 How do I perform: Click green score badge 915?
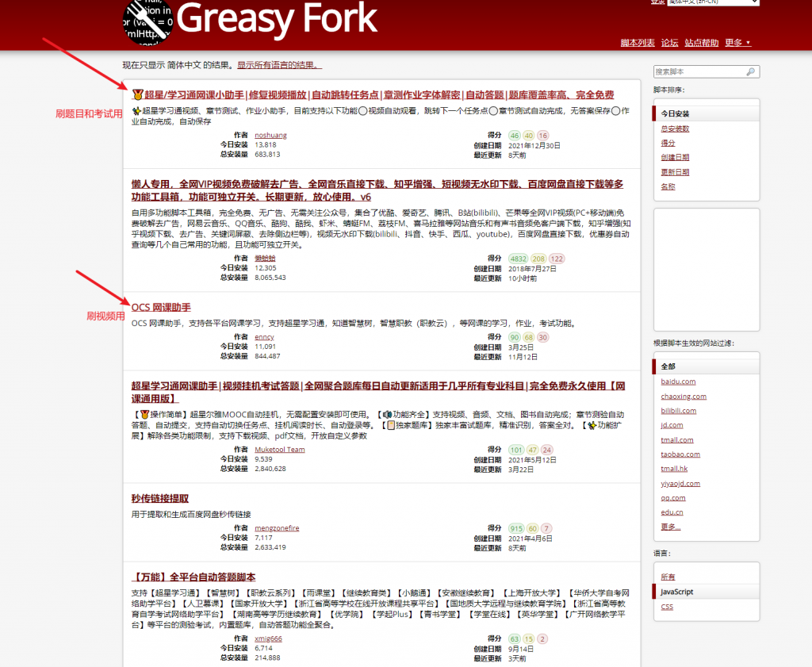(x=516, y=529)
